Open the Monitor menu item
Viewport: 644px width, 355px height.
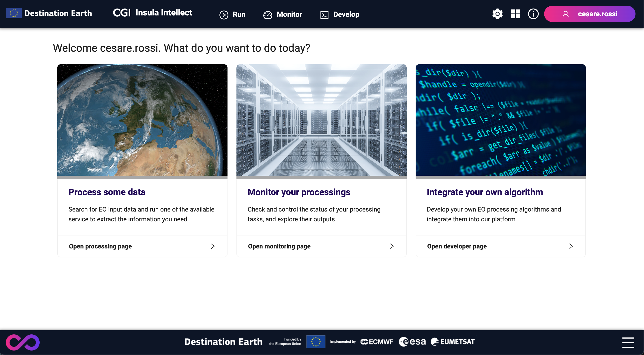point(283,15)
